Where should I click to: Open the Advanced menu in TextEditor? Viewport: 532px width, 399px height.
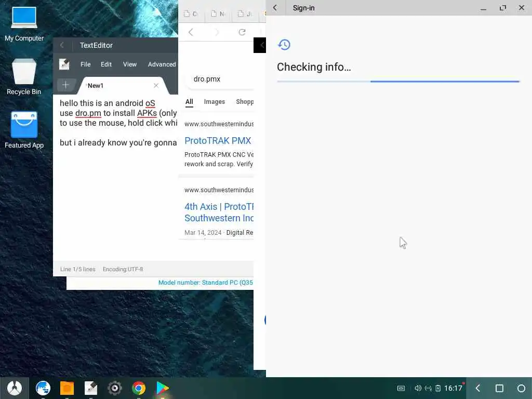(x=162, y=64)
